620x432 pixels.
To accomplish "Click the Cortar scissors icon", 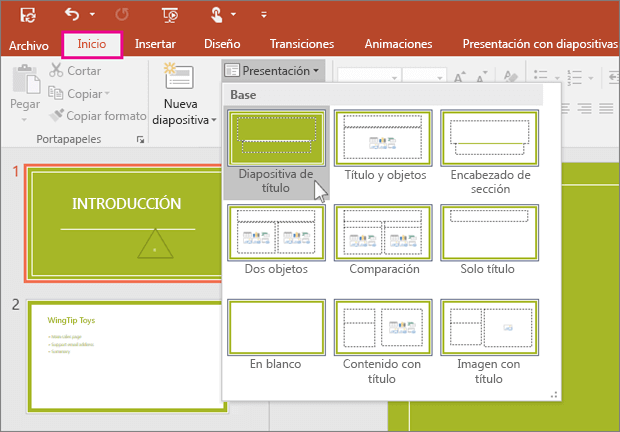I will (56, 70).
